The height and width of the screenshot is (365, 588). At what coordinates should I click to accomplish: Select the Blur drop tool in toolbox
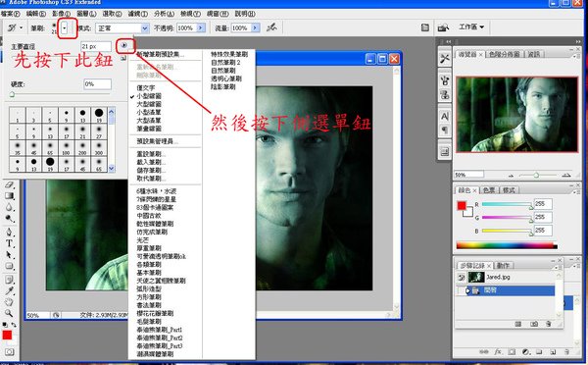10,207
